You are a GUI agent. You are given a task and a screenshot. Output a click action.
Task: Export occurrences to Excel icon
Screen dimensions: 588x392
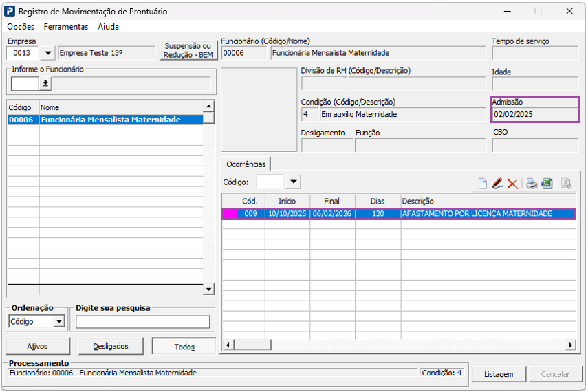pos(547,184)
